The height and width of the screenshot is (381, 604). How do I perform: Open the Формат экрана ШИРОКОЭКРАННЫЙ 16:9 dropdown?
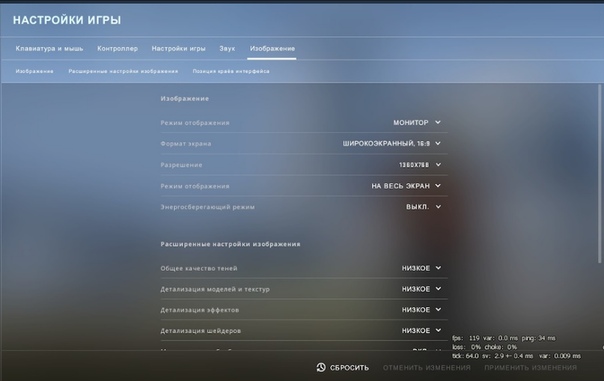point(391,143)
